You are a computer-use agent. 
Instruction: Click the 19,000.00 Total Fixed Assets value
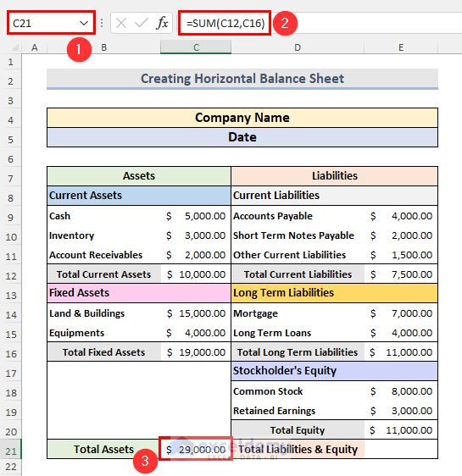pyautogui.click(x=196, y=352)
